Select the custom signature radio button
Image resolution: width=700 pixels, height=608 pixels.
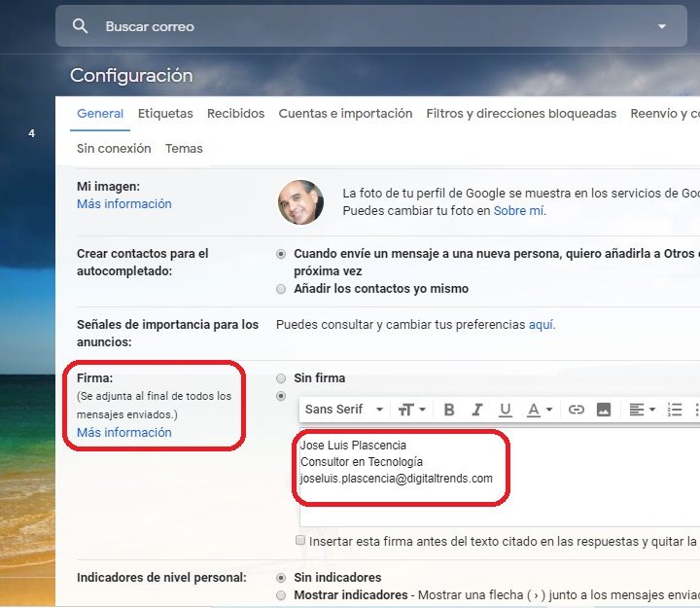point(281,396)
